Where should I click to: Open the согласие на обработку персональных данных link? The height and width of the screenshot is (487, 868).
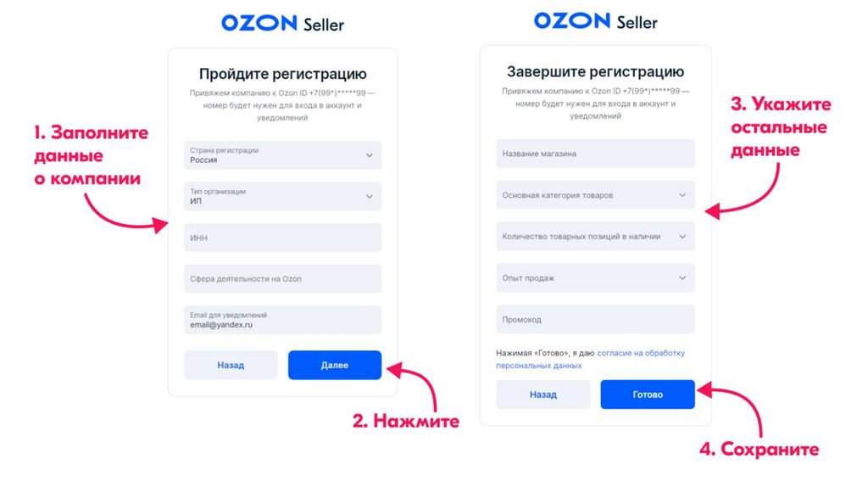(640, 353)
